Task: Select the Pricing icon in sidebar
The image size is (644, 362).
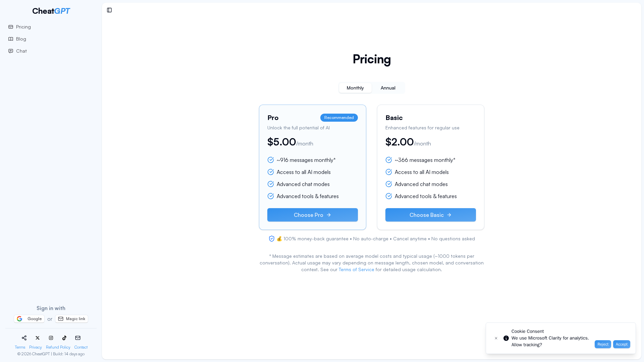Action: [x=10, y=27]
